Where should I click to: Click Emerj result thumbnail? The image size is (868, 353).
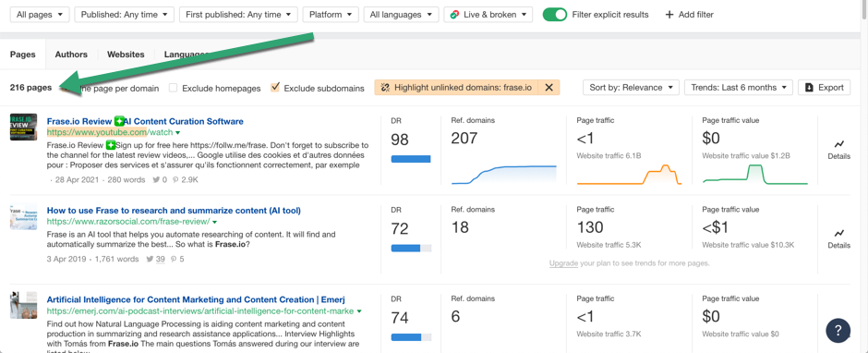(23, 305)
